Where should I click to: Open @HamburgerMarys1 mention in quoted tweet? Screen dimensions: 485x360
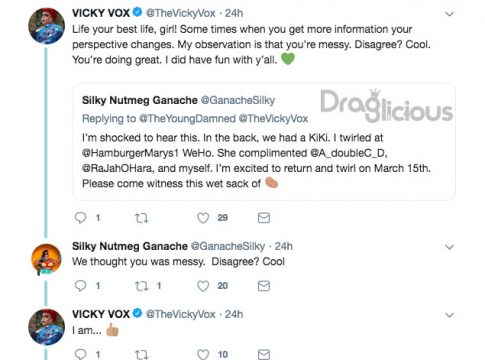pyautogui.click(x=128, y=153)
